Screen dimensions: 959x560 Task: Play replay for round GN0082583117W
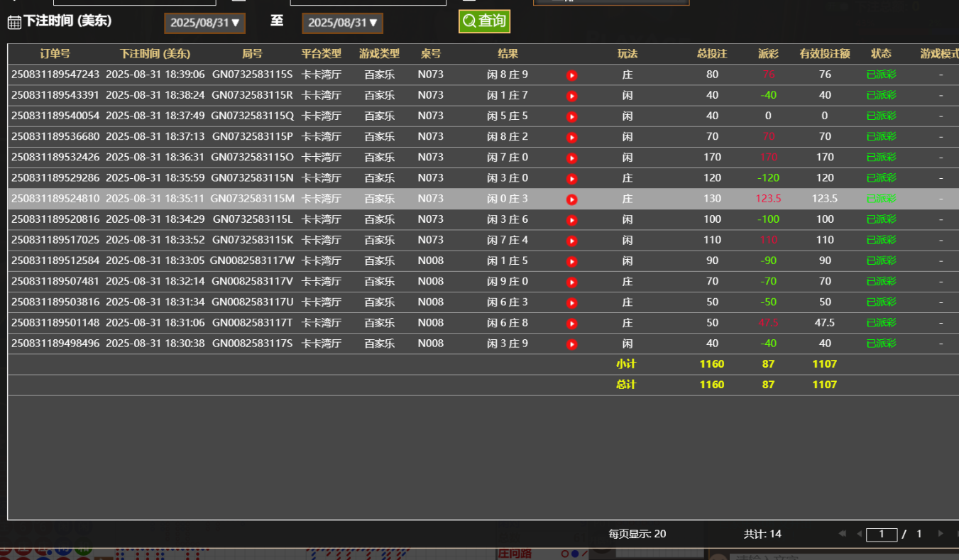coord(571,261)
